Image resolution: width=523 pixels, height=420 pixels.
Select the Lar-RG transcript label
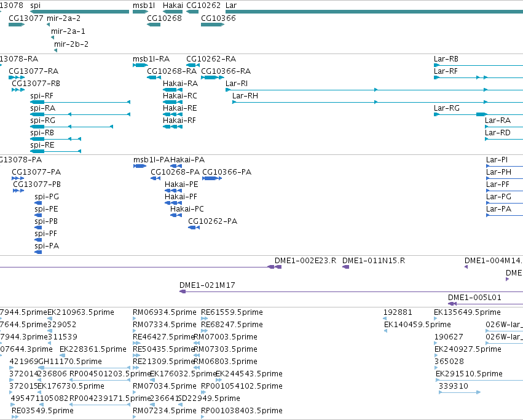tap(447, 108)
